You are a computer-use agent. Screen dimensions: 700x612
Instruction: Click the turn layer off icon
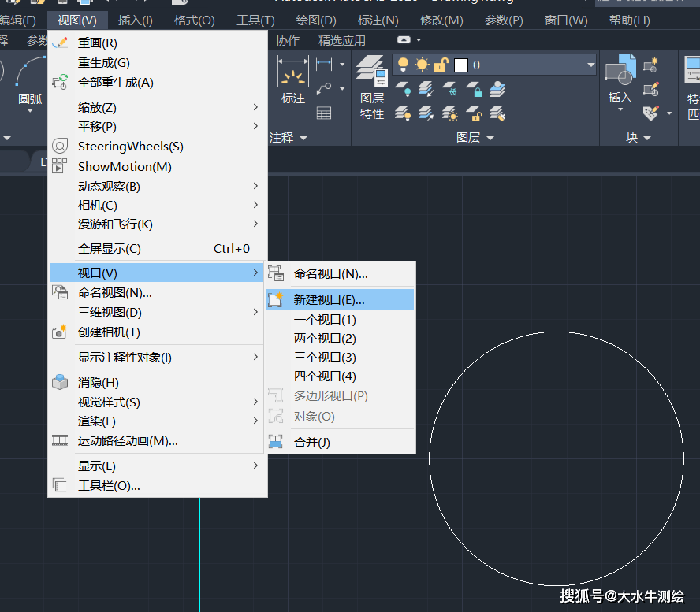coord(403,89)
